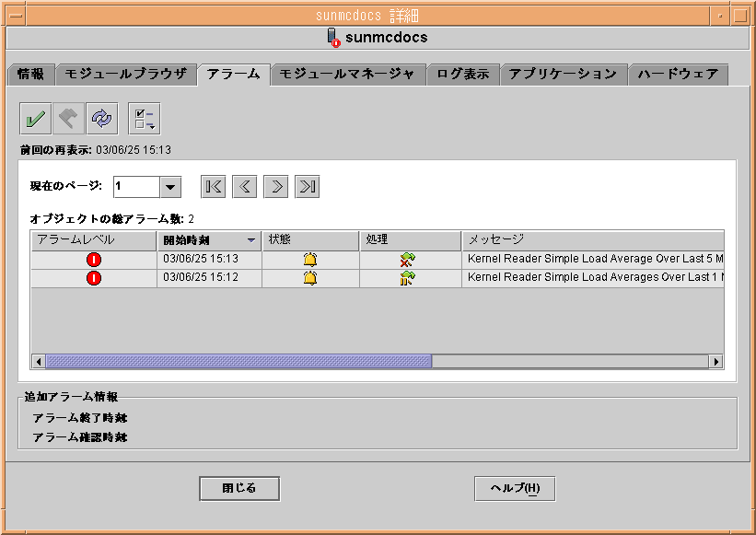Click the bell state icon in 15:12 row
The image size is (756, 535).
tap(310, 278)
